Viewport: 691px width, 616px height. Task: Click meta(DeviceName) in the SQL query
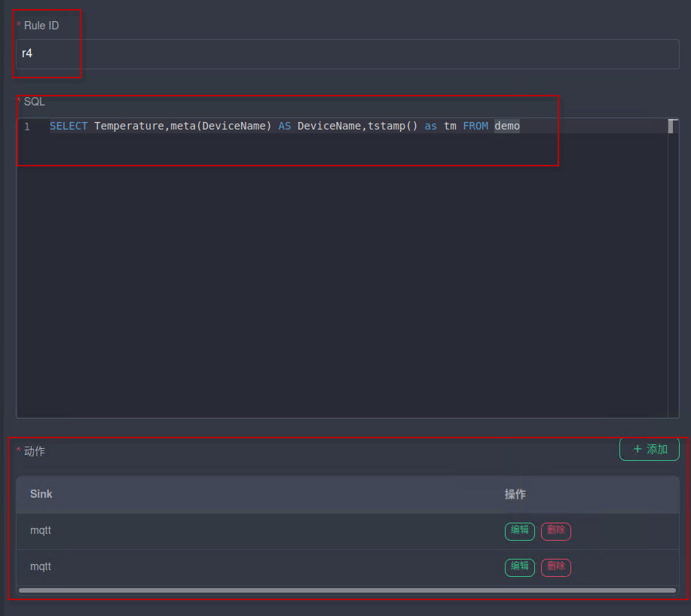click(x=221, y=126)
